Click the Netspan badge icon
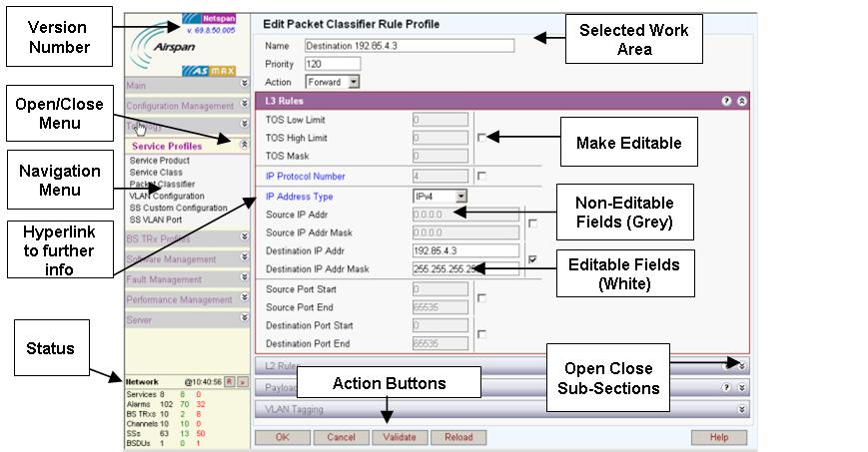The width and height of the screenshot is (868, 452). coord(219,17)
